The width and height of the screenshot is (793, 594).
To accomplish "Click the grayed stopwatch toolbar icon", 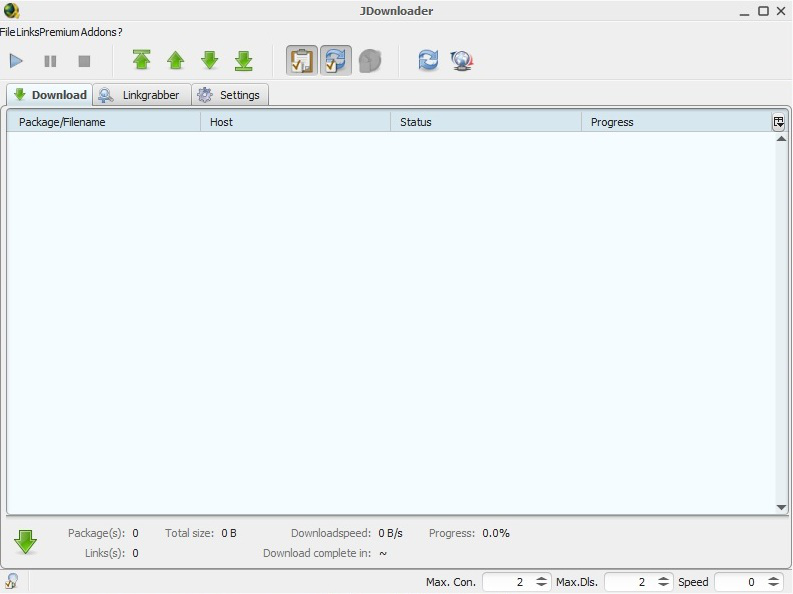I will 370,61.
